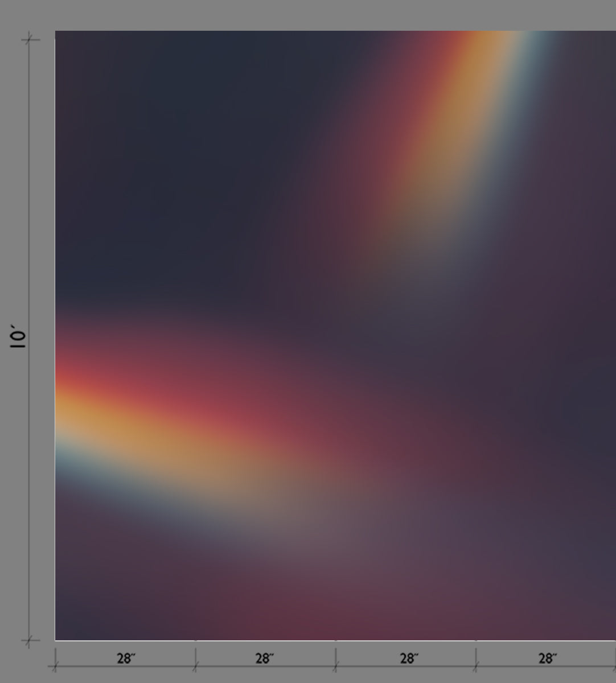The image size is (616, 683).
Task: Click the gray margin above the mural
Action: click(307, 14)
